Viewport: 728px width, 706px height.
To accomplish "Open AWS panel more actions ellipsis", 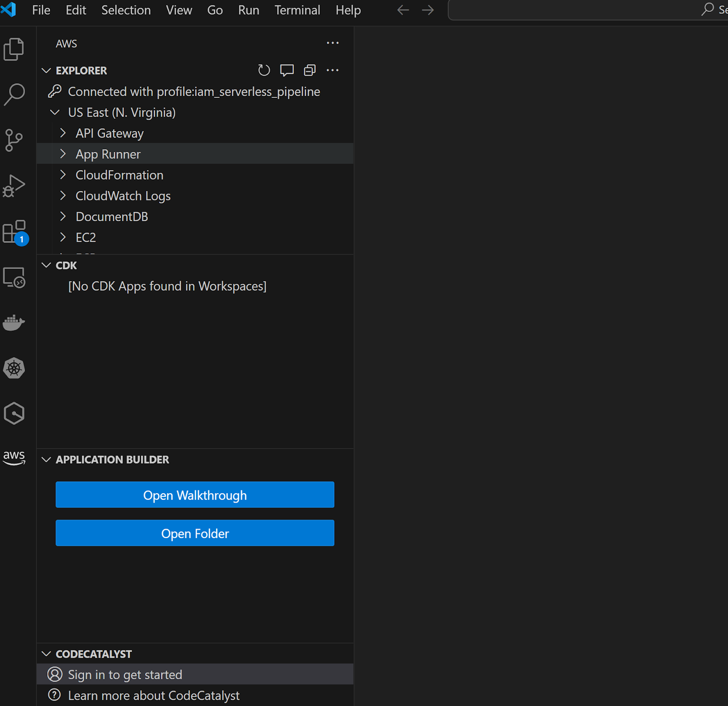I will click(333, 43).
